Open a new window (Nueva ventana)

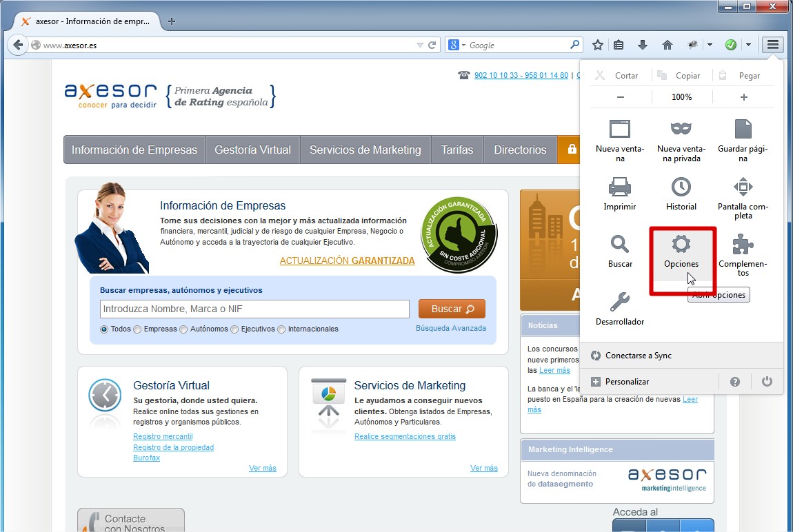(x=620, y=141)
